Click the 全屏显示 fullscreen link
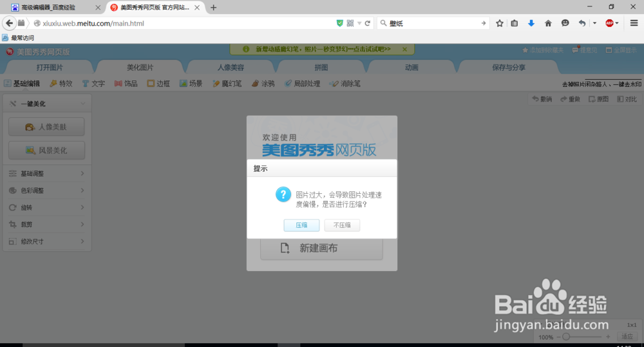Image resolution: width=644 pixels, height=347 pixels. point(621,50)
